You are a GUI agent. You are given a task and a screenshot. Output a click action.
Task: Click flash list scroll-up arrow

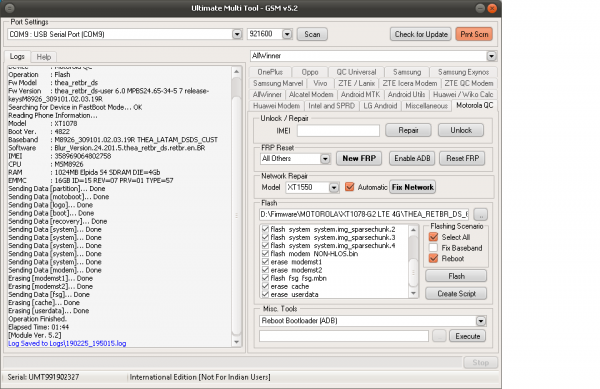(413, 230)
